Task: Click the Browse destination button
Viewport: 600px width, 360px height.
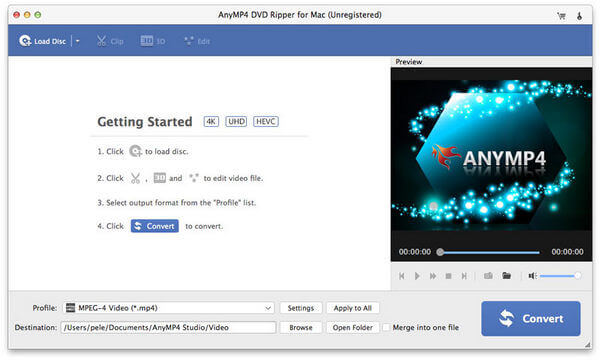Action: click(x=301, y=327)
